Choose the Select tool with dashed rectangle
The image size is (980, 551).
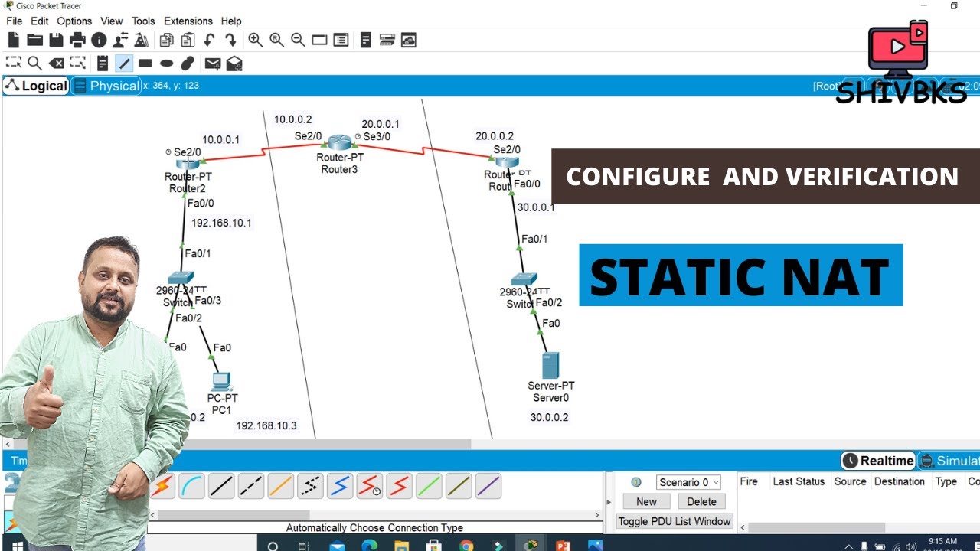[13, 64]
